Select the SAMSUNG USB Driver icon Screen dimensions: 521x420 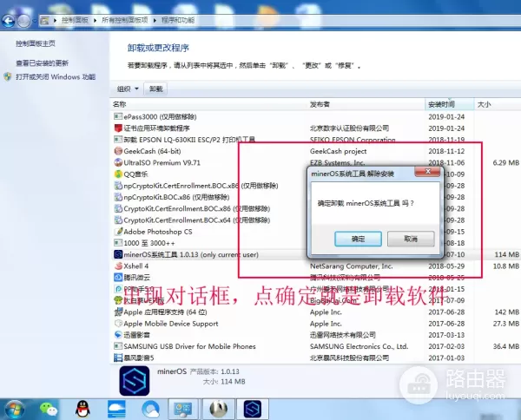click(x=118, y=346)
